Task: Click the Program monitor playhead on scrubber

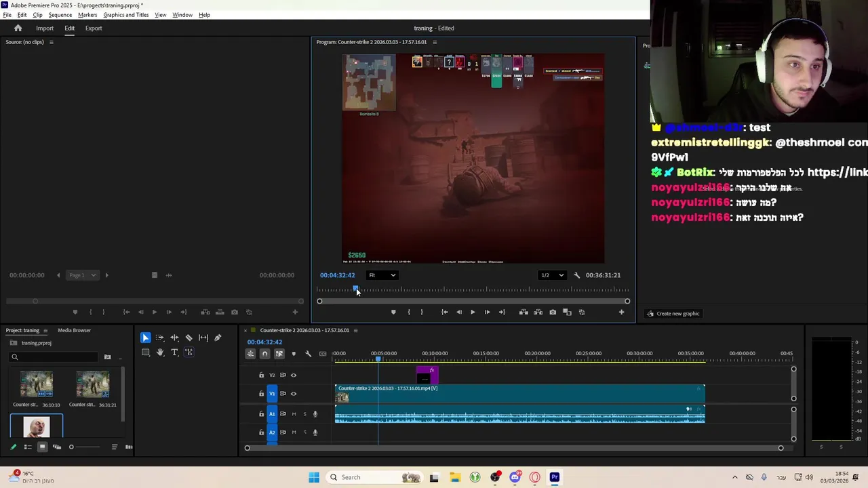Action: point(355,289)
